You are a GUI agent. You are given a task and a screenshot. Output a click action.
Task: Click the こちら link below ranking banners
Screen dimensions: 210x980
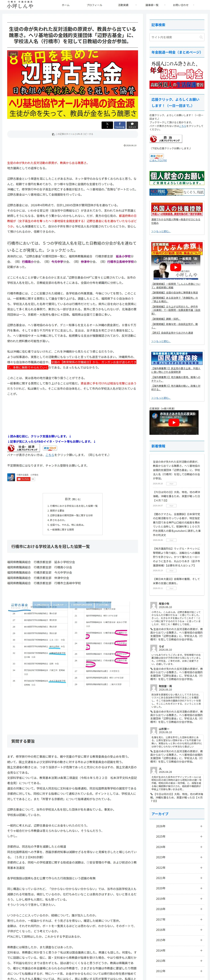[x=50, y=455]
